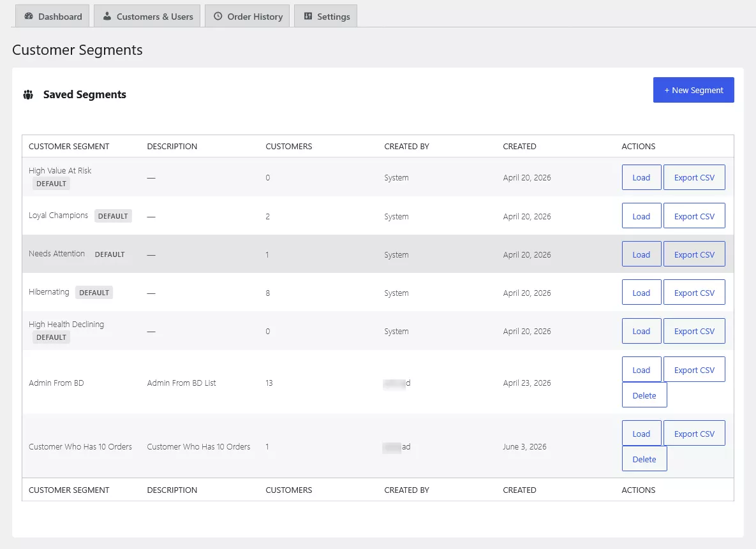Delete Customer Who Has 10 Orders segment

(x=644, y=459)
